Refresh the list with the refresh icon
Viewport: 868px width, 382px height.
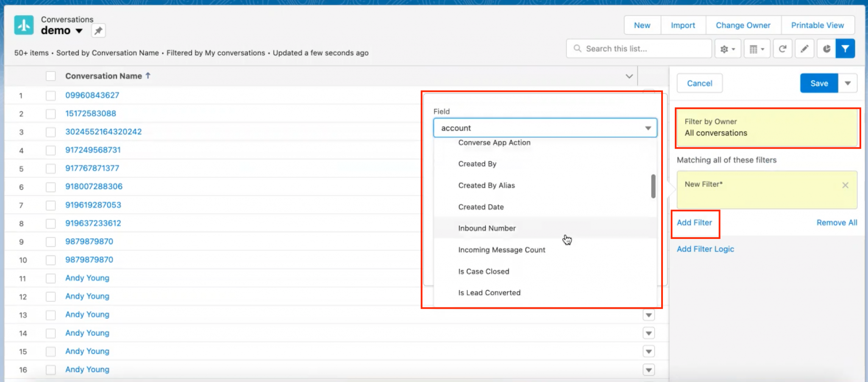(782, 48)
